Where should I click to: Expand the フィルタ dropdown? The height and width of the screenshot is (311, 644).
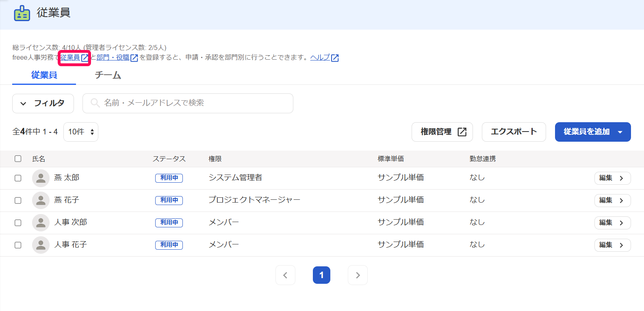43,104
